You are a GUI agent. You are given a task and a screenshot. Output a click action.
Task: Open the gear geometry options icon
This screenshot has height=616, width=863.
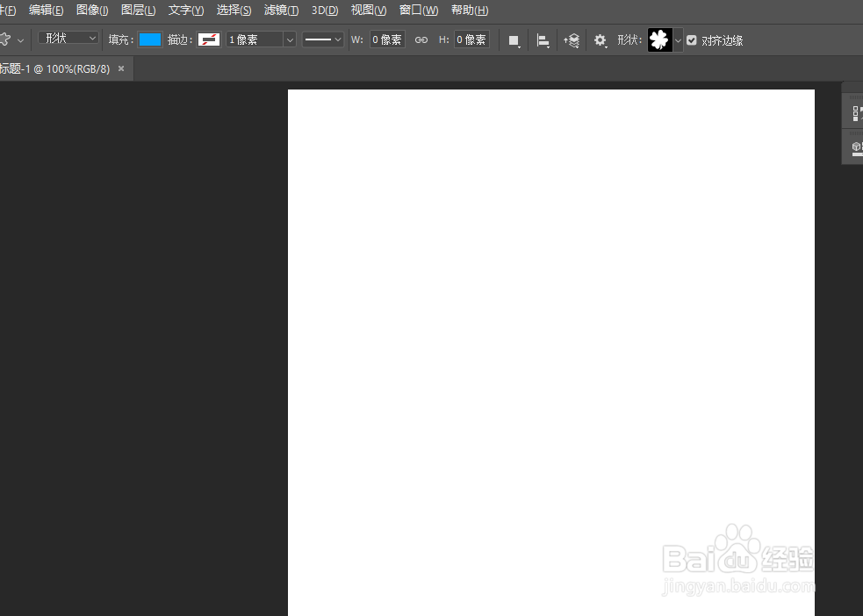tap(600, 40)
